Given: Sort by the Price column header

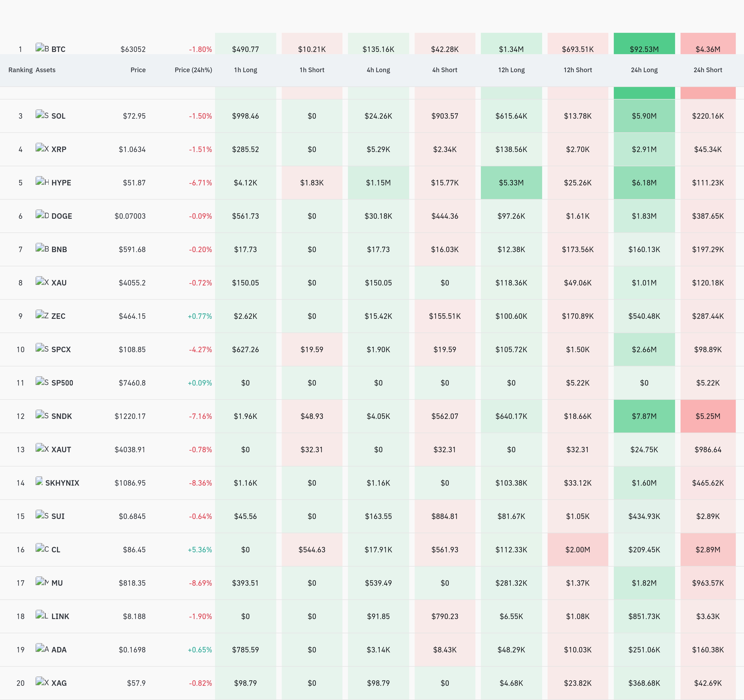Looking at the screenshot, I should point(138,70).
